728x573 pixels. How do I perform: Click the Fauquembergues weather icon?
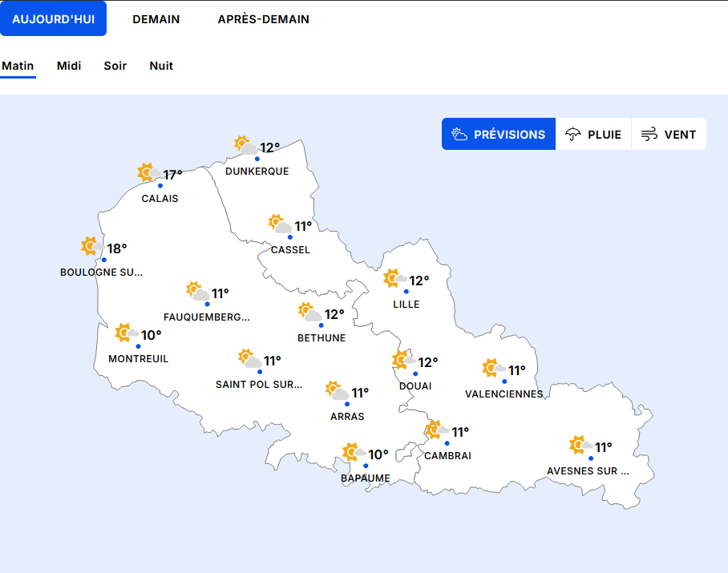coord(198,292)
